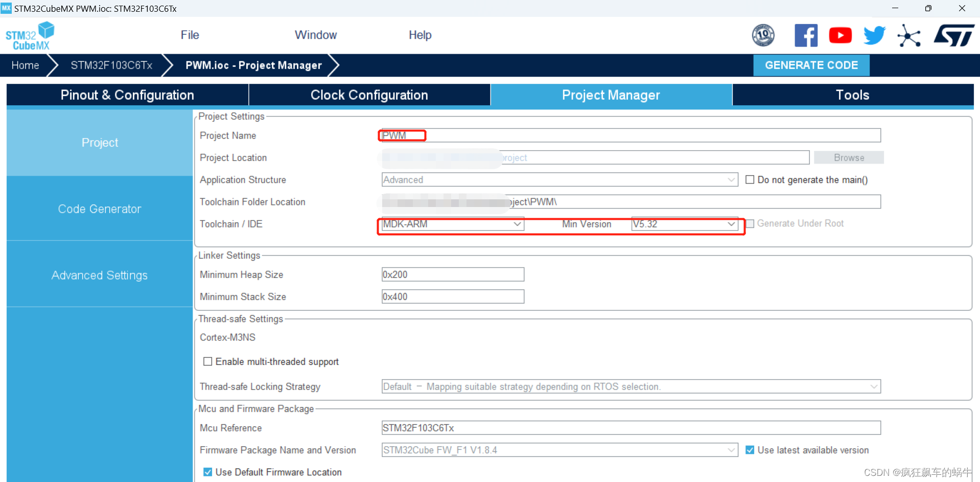Toggle Generate Under Root checkbox
The width and height of the screenshot is (980, 482).
coord(750,224)
